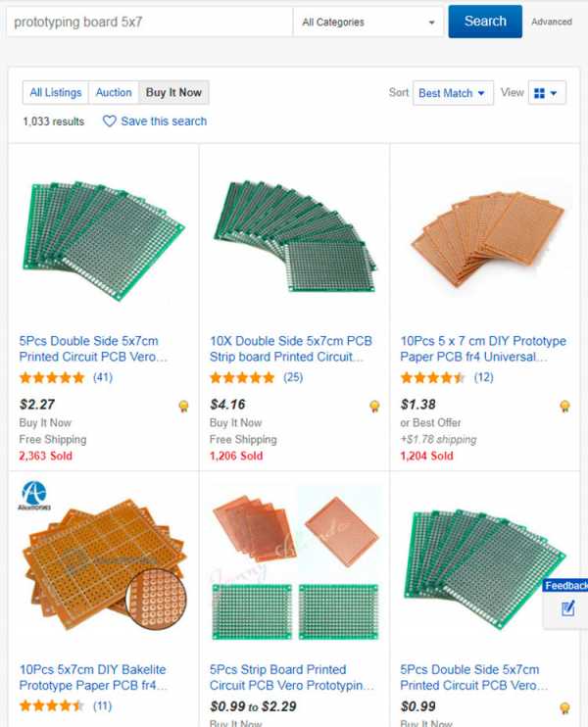Screen dimensions: 588x727
Task: Open the 10X Double Side 5x7cm PCB listing title
Action: [x=291, y=349]
